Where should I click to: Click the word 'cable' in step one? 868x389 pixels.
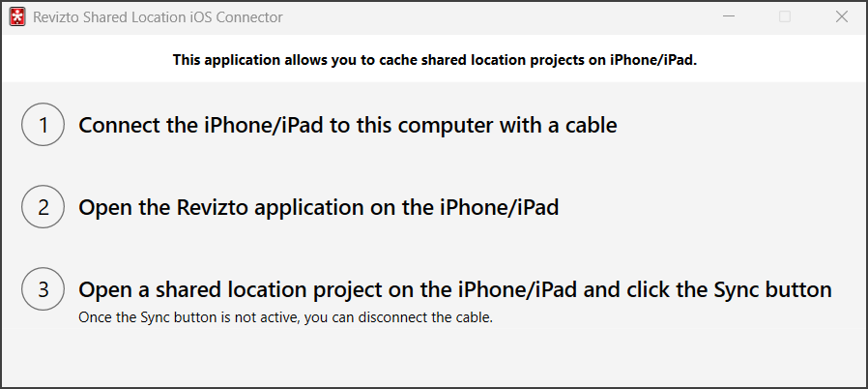[x=588, y=126]
